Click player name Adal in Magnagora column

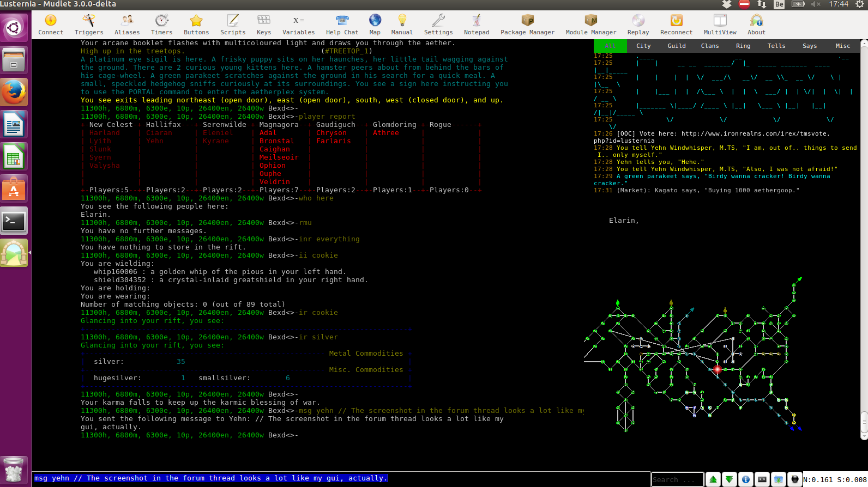(x=268, y=133)
